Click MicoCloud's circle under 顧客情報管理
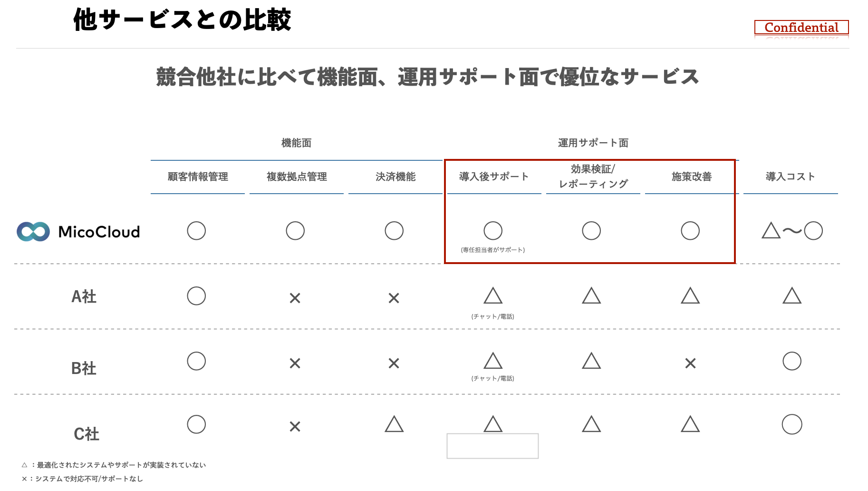This screenshot has width=868, height=491. 196,231
